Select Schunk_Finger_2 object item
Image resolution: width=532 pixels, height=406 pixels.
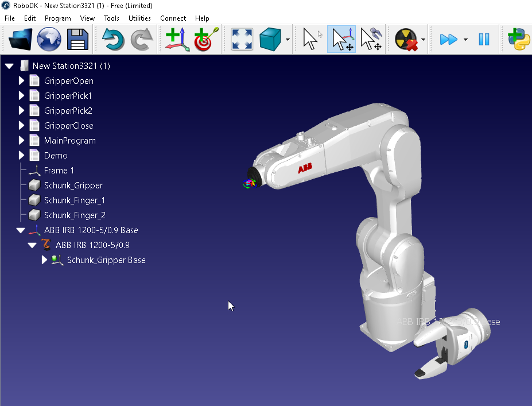75,215
